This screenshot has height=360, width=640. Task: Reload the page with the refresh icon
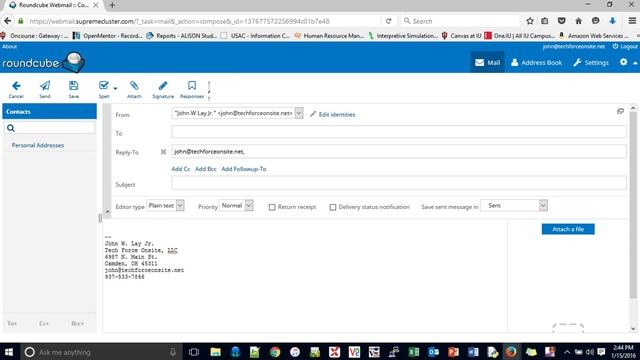pos(389,21)
